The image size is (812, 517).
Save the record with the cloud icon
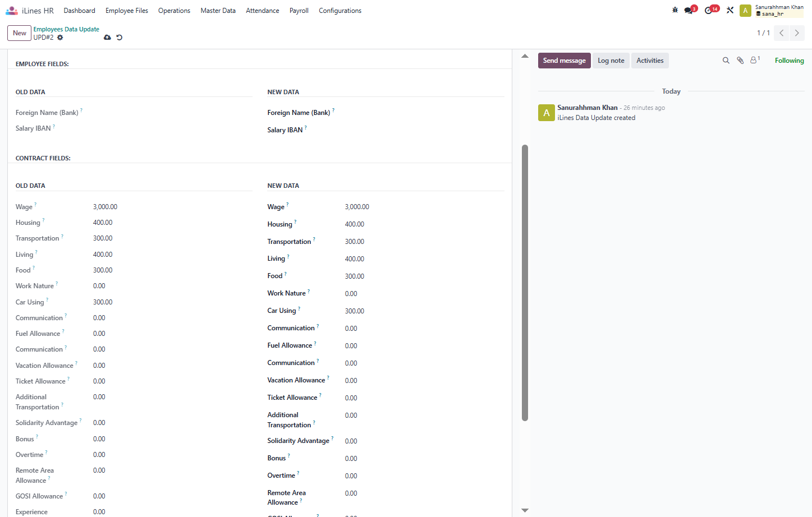pos(107,38)
